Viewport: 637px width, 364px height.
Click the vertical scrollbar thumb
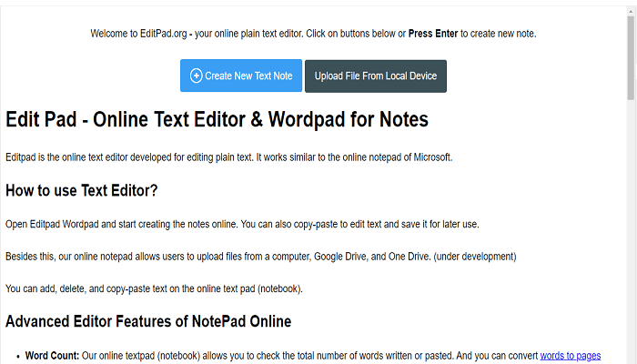pyautogui.click(x=631, y=56)
